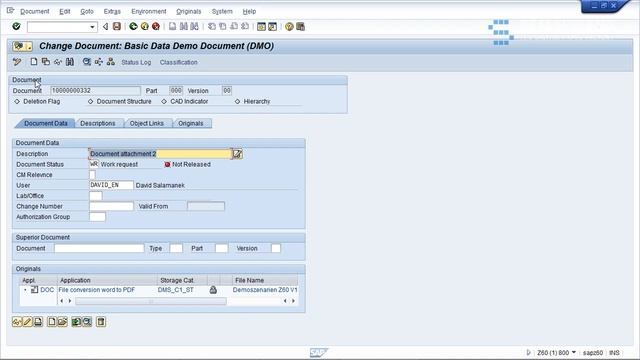
Task: Click the Customize Local Layout icon
Action: (300, 27)
